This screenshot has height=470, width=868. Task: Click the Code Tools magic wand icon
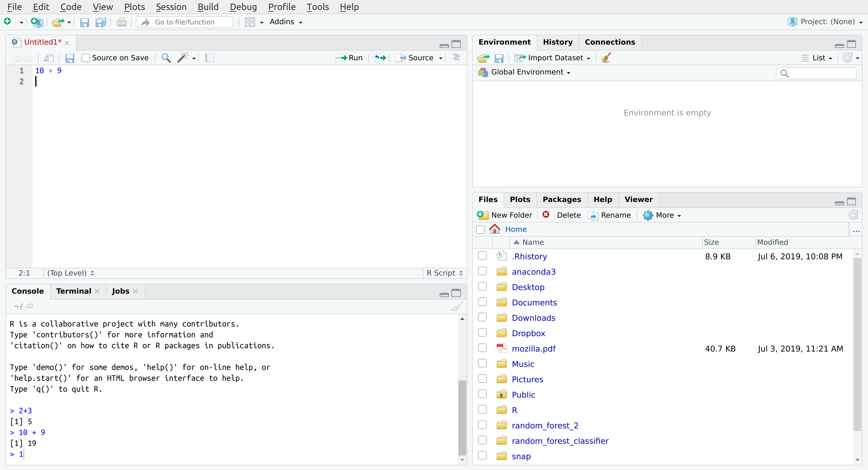[183, 58]
